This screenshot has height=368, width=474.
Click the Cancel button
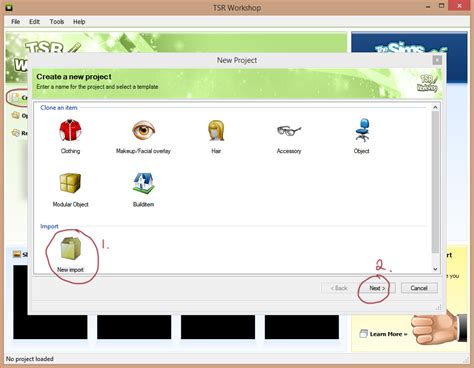419,288
